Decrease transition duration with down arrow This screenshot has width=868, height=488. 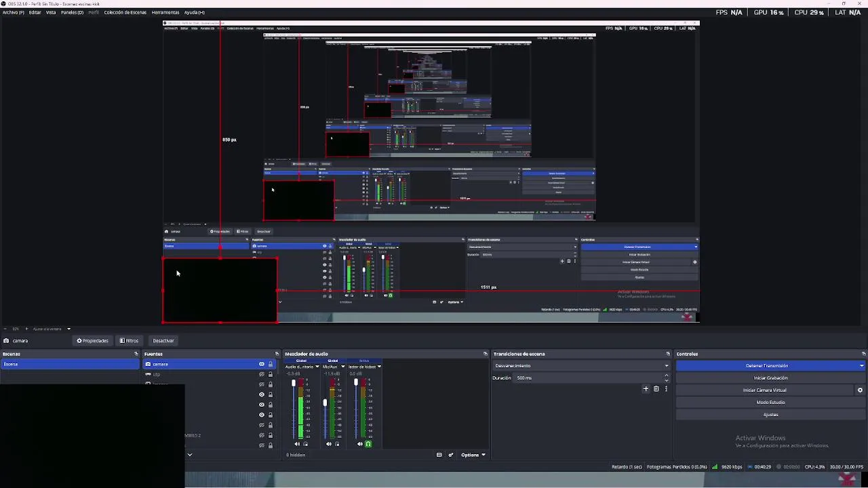(666, 380)
